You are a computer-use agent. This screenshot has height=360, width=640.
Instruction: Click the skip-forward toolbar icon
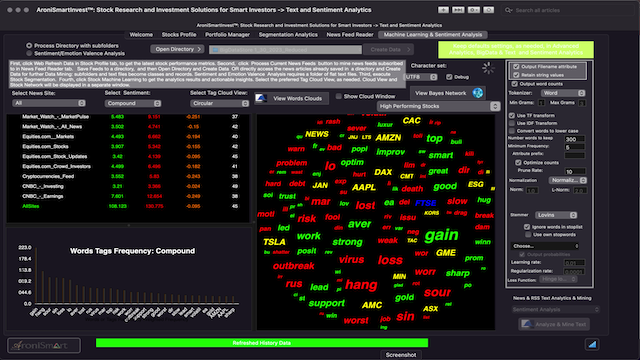click(x=458, y=10)
